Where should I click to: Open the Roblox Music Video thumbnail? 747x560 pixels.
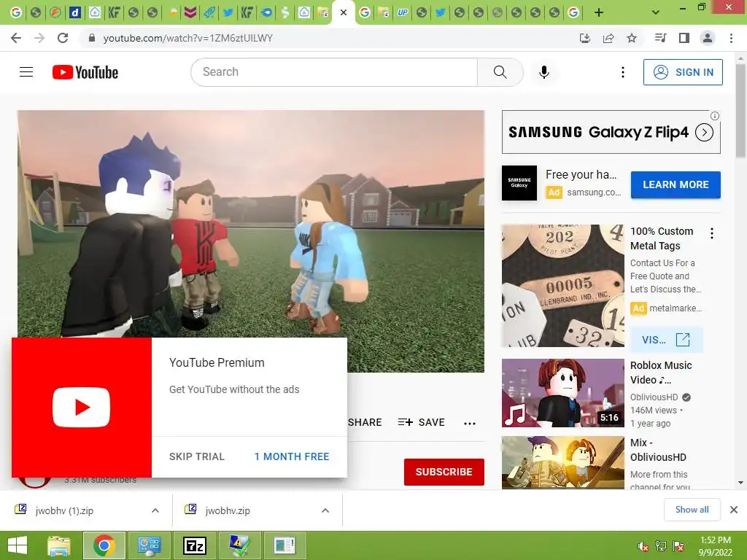coord(562,393)
